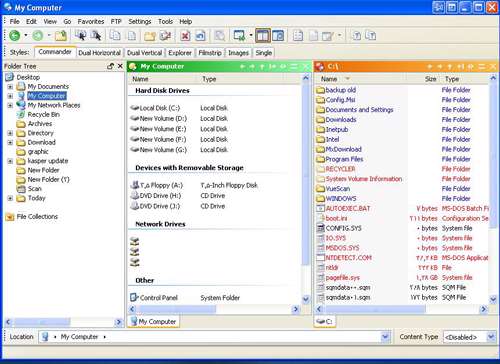Click back arrow in My Computer pane header
Viewport: 500px width, 364px height.
point(242,67)
